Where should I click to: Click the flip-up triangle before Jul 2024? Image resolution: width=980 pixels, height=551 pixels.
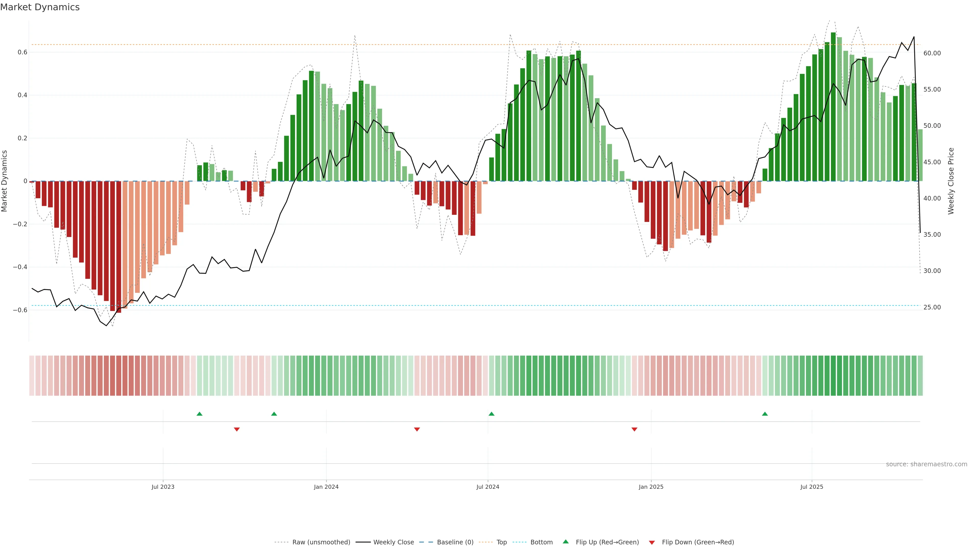coord(491,414)
